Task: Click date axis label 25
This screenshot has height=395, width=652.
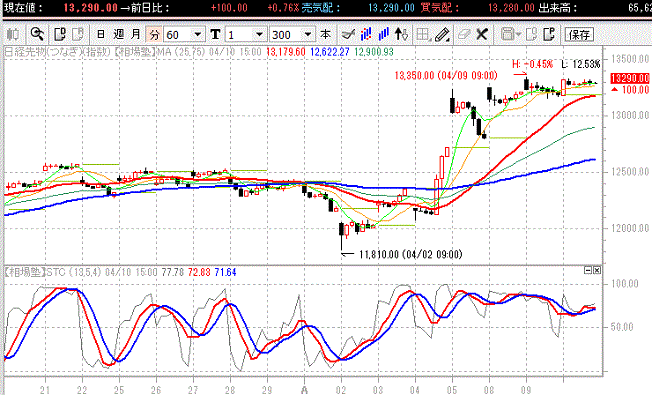Action: tap(119, 390)
